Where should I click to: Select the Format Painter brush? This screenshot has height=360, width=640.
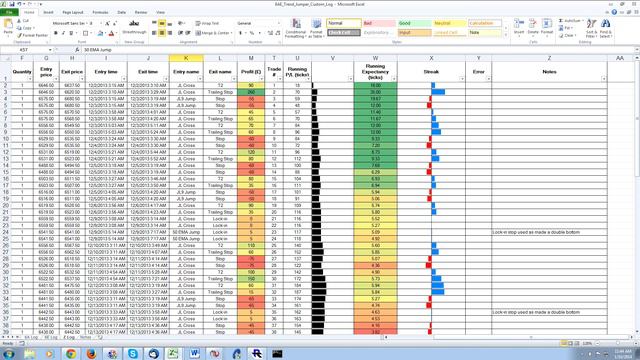(x=19, y=36)
